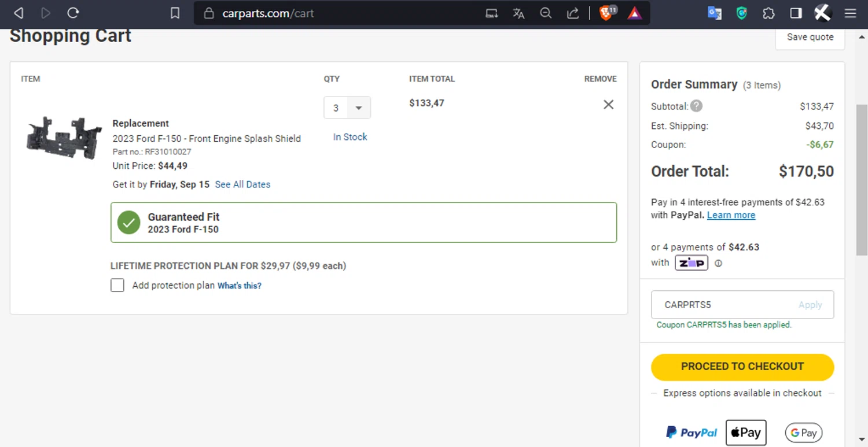Open the PayPal Learn more link
This screenshot has width=868, height=447.
click(731, 215)
